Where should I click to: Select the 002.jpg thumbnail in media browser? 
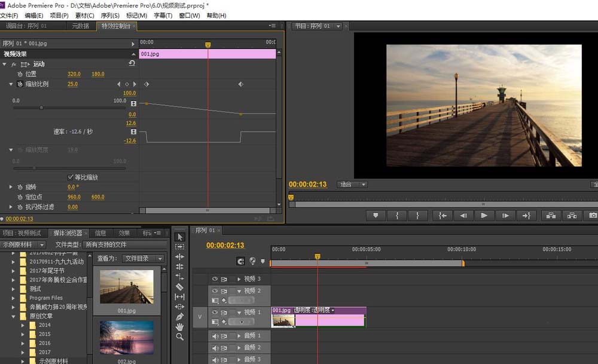(x=126, y=338)
